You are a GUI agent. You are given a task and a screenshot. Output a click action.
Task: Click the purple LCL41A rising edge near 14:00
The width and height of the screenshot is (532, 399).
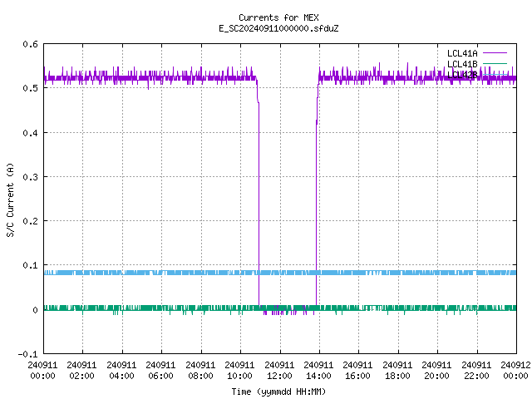pyautogui.click(x=316, y=204)
